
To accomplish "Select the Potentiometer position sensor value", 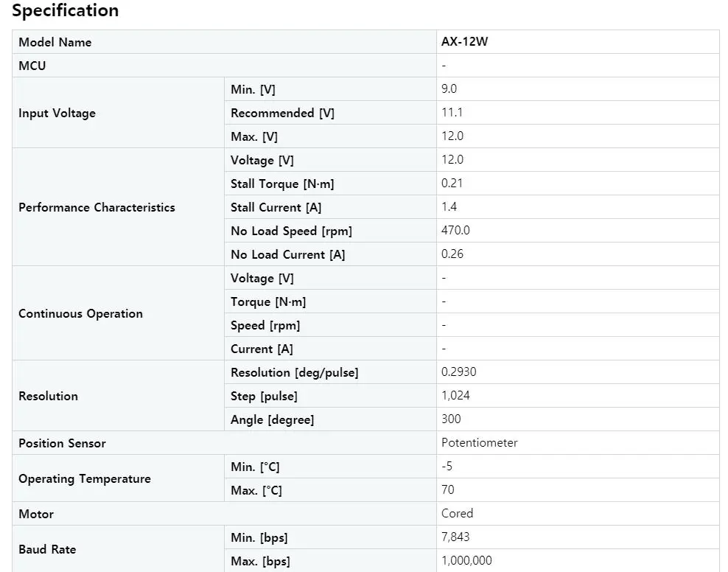I will coord(479,443).
